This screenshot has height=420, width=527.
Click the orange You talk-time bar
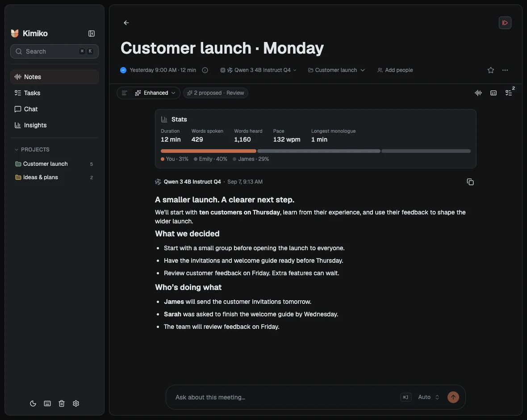tap(209, 151)
